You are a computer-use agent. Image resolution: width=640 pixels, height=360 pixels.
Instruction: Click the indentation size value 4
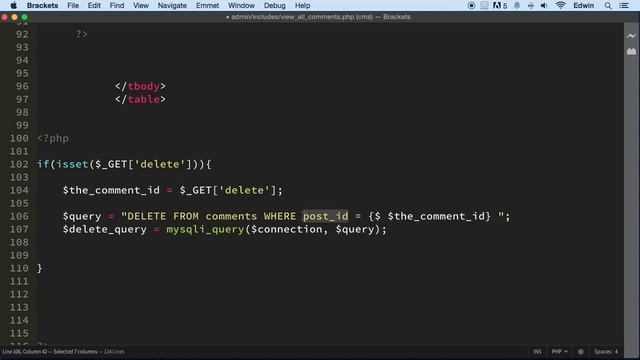(616, 351)
